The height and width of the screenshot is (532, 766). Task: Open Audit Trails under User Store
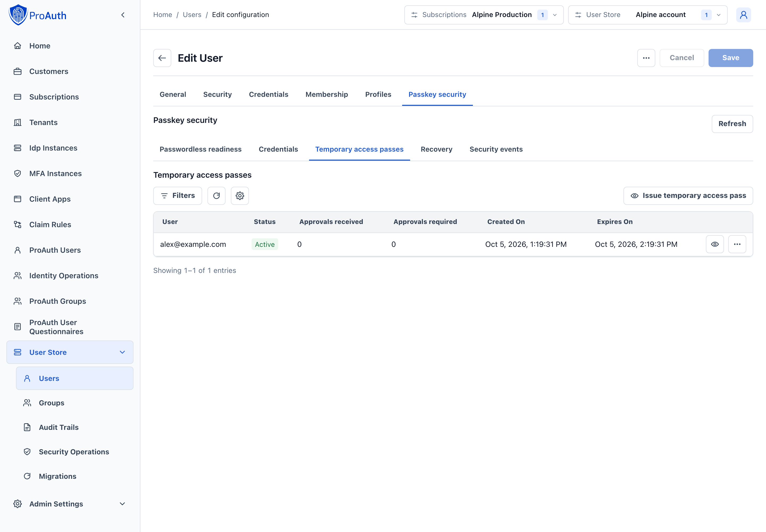coord(75,427)
